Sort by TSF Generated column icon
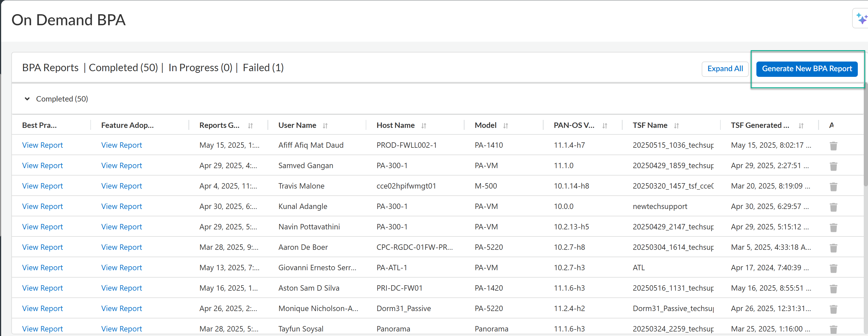Viewport: 868px width, 336px height. (x=801, y=126)
